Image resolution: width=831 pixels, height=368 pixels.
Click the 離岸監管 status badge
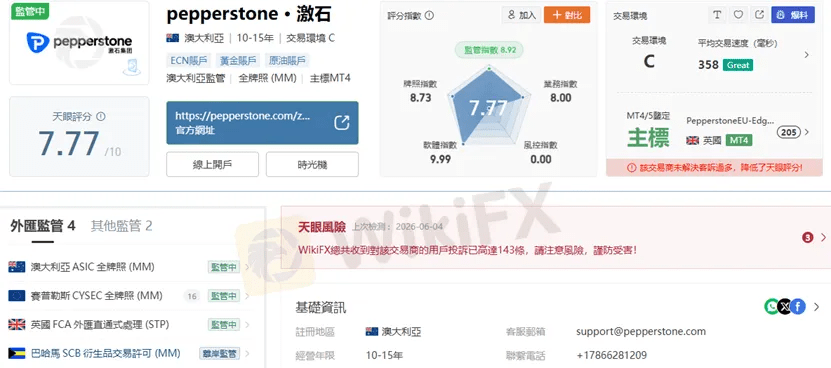pos(219,353)
